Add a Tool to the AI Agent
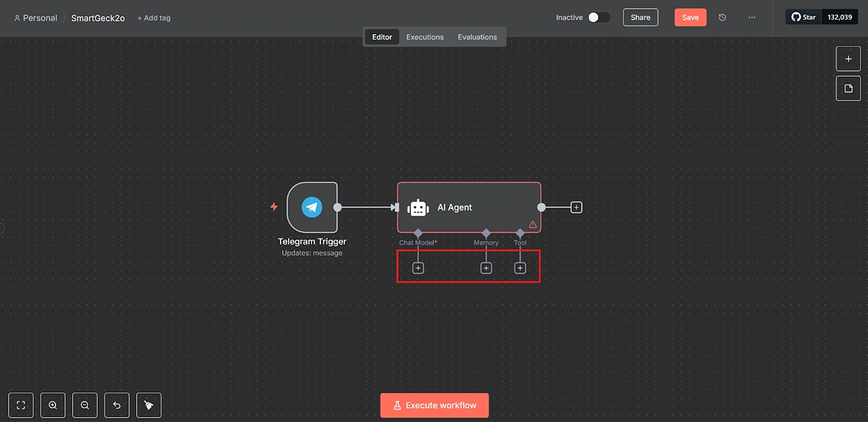Viewport: 868px width, 422px height. (520, 267)
